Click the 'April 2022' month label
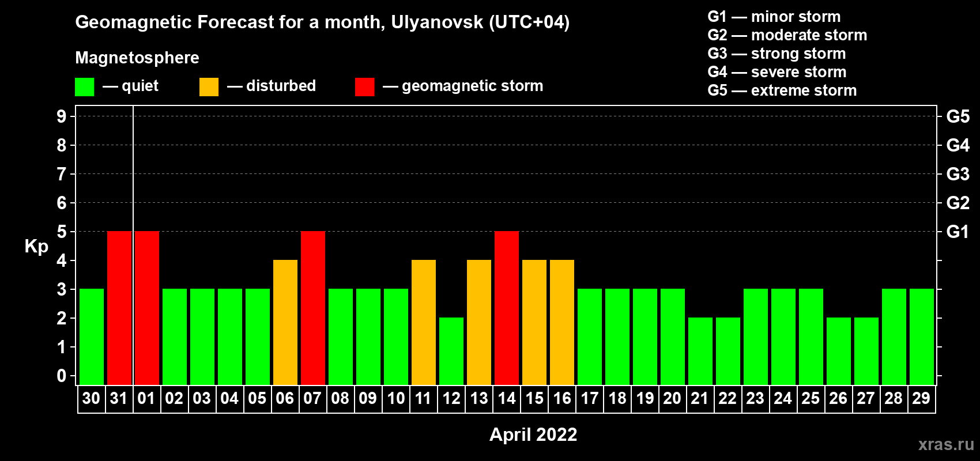 click(533, 434)
